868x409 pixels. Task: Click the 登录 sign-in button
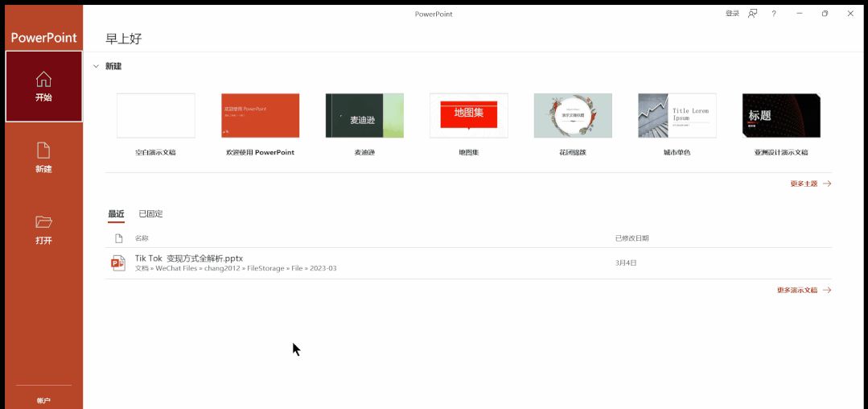click(732, 14)
